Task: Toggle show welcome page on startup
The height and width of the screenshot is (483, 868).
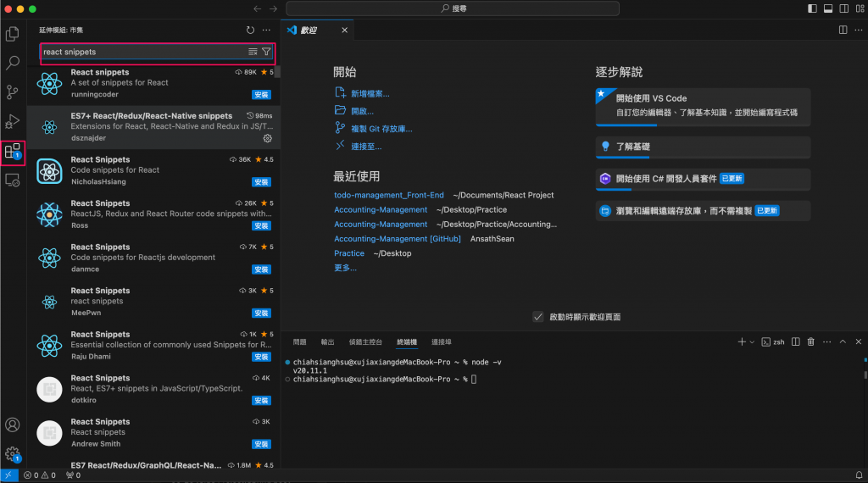Action: (x=538, y=317)
